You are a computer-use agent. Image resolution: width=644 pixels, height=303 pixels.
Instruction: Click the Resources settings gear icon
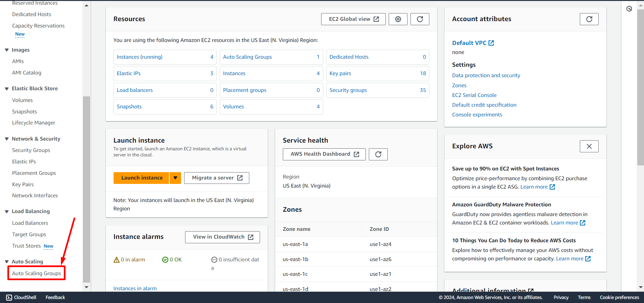pyautogui.click(x=398, y=19)
